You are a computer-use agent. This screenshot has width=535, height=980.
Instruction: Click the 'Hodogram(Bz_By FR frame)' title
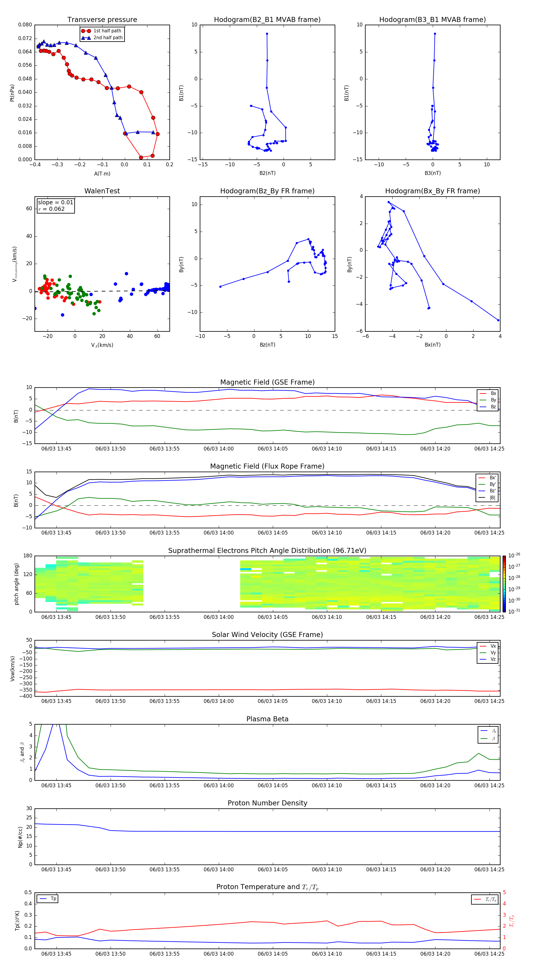point(267,191)
